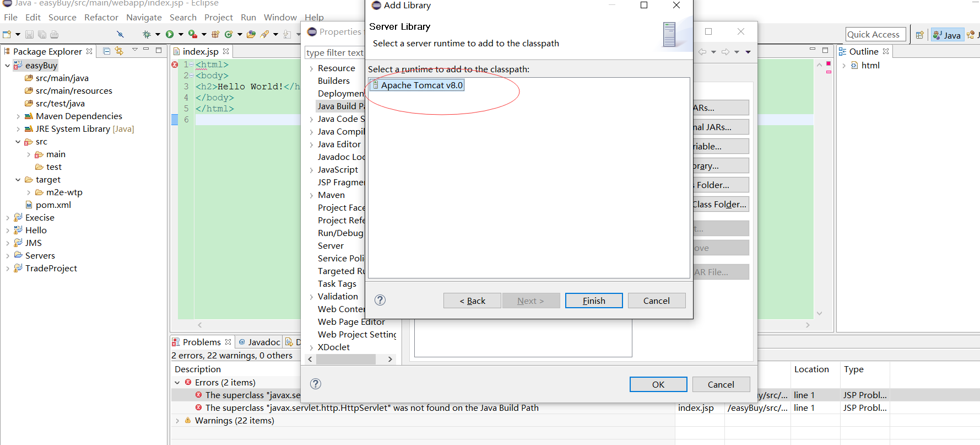Click the type filter text field
Image resolution: width=980 pixels, height=445 pixels.
(x=335, y=52)
